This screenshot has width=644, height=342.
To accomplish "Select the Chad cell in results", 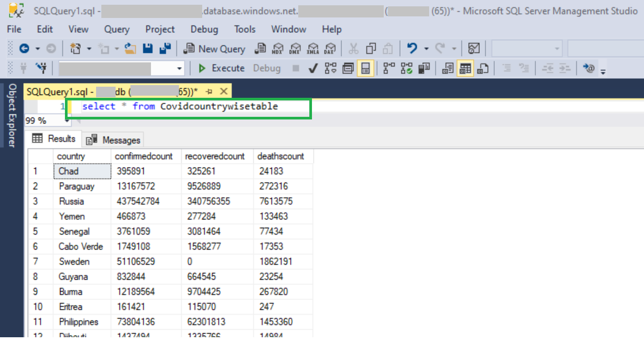I will 82,171.
